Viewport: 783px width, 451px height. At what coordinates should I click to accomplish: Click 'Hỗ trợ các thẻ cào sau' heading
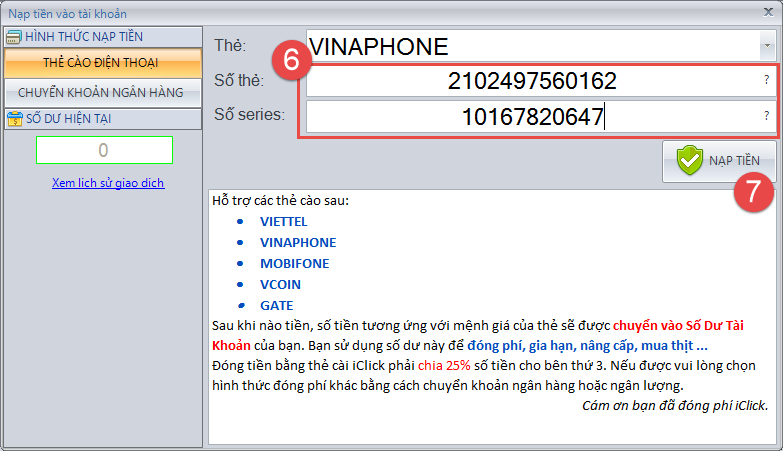coord(280,201)
